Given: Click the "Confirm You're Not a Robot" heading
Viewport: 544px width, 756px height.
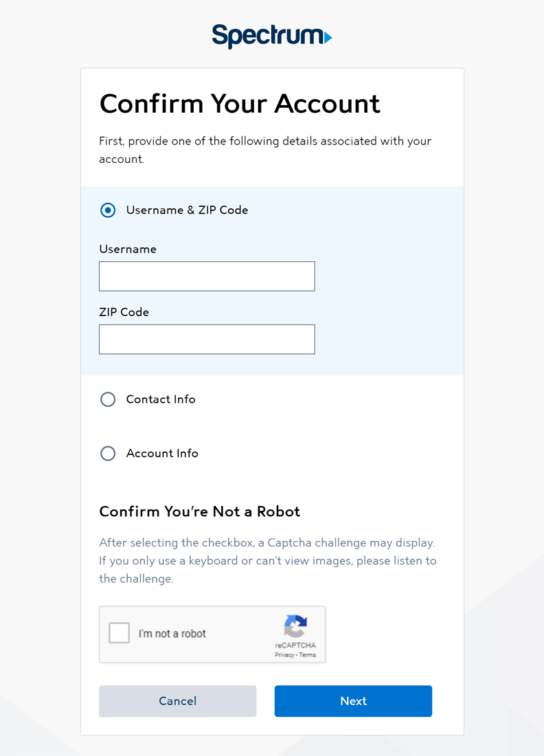Looking at the screenshot, I should point(199,511).
